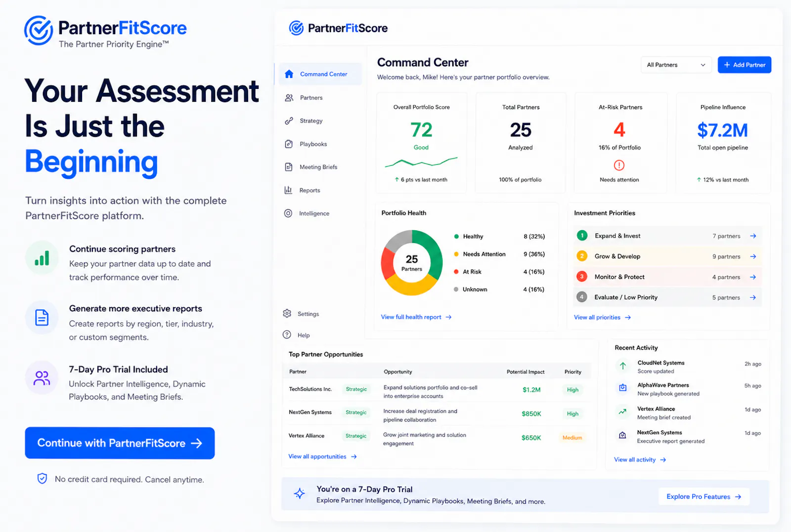Click the sparkle icon in Pro Trial banner
Viewport: 791px width, 532px height.
pos(299,493)
